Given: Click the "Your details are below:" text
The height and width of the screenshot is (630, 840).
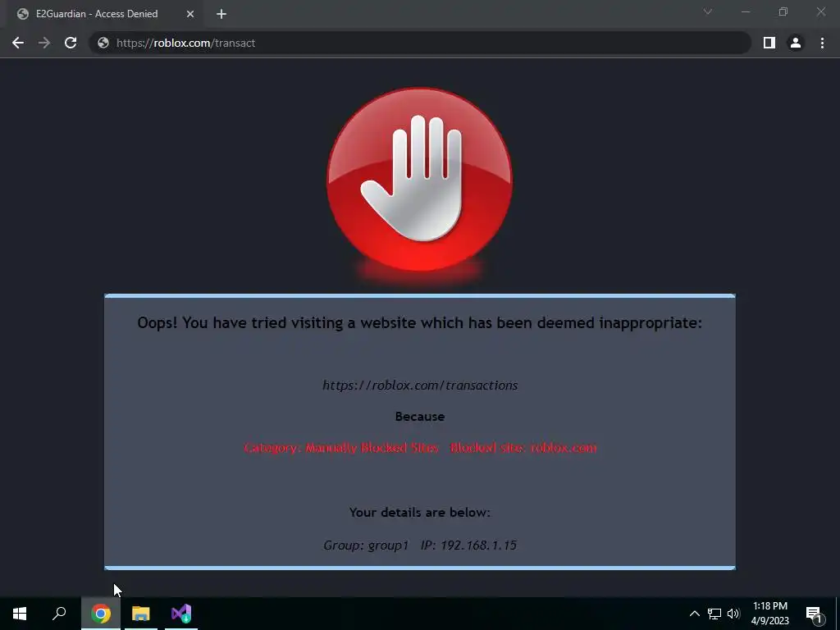Looking at the screenshot, I should pyautogui.click(x=420, y=512).
